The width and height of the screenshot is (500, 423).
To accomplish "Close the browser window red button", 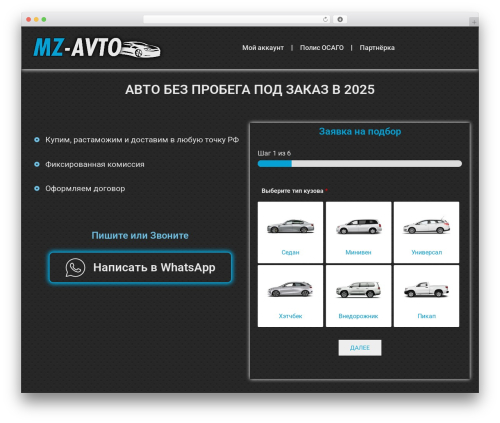I will (x=29, y=20).
